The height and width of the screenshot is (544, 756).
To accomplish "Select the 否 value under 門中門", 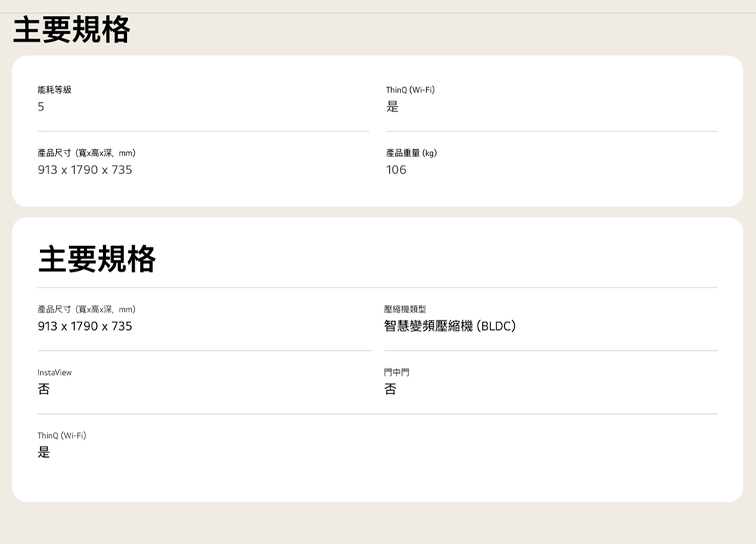I will 390,389.
